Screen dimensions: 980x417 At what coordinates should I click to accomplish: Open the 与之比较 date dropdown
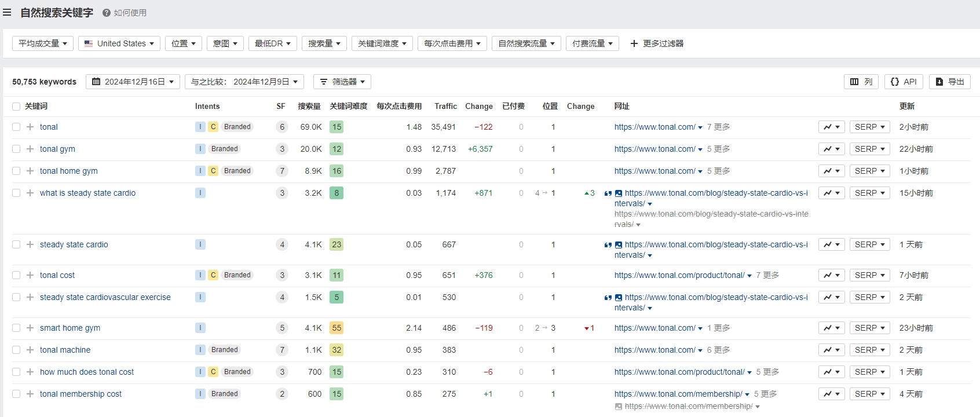tap(244, 82)
